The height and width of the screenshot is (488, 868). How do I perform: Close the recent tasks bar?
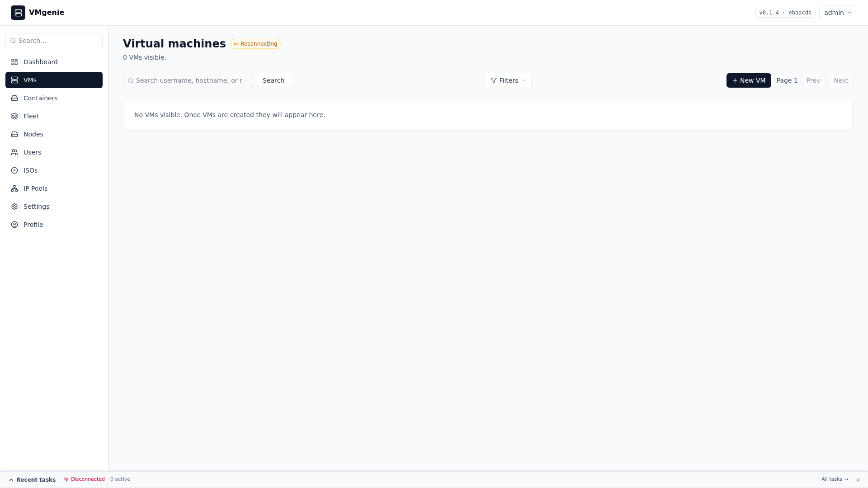pos(858,480)
